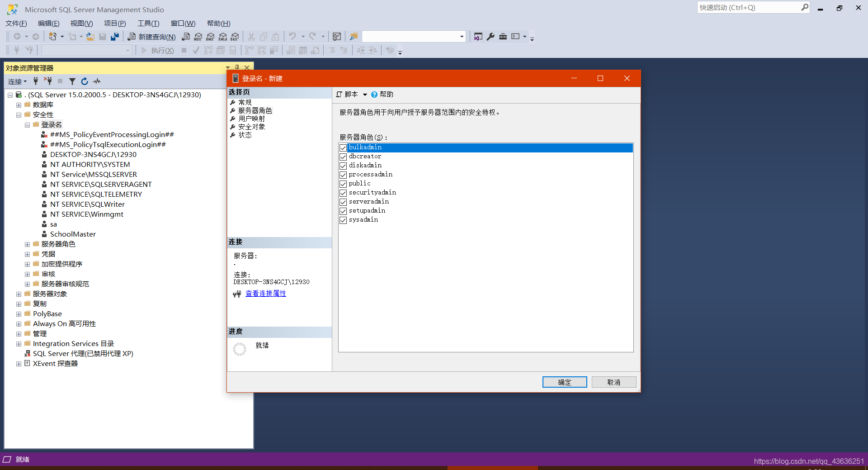This screenshot has height=470, width=868.
Task: Click the Save All toolbar icon
Action: pos(115,37)
